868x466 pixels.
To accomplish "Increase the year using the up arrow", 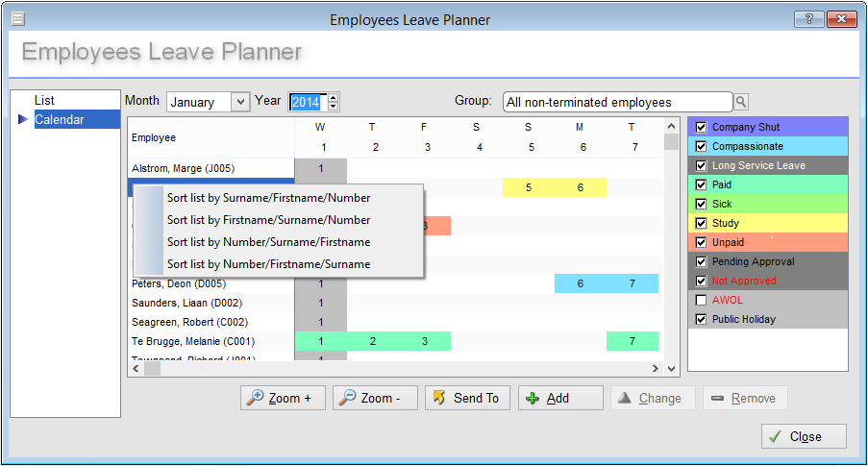I will (334, 97).
